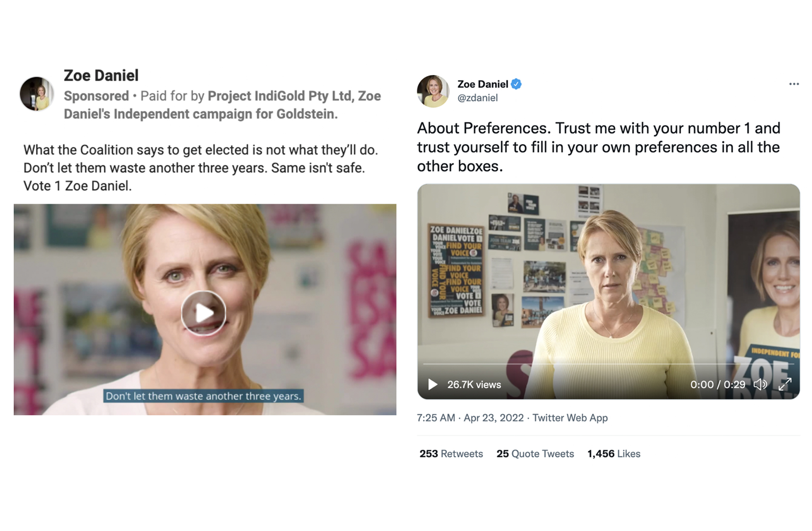Click Zoe Daniel's verified badge
Screen dimensions: 812x531
pyautogui.click(x=516, y=84)
